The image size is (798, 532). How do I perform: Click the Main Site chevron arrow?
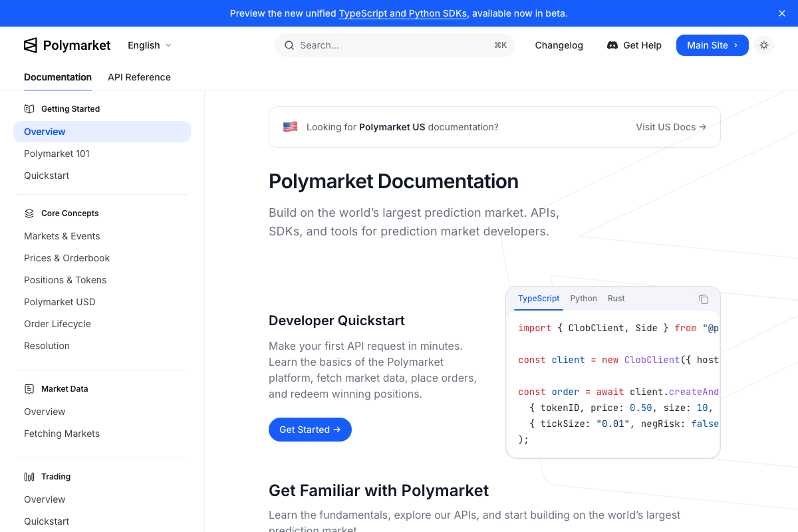[735, 45]
